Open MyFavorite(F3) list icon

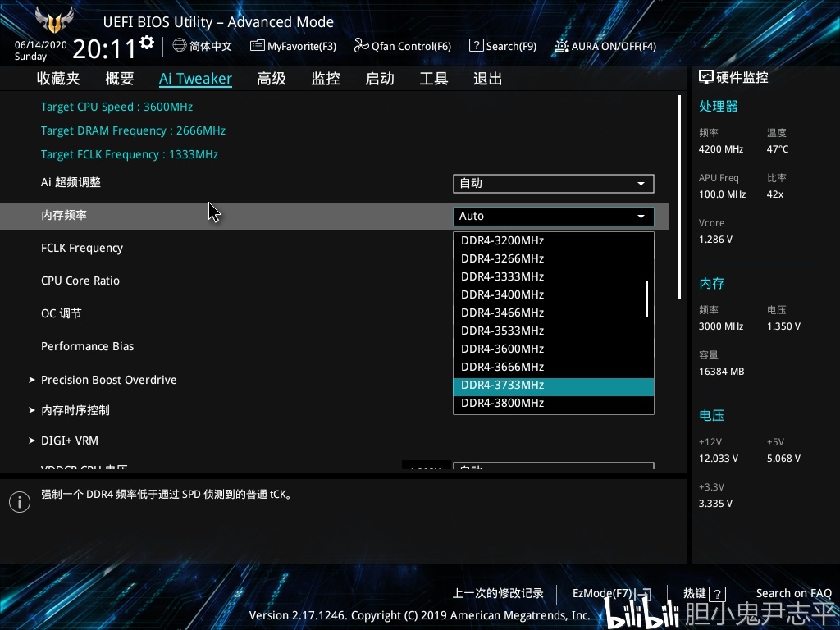[x=257, y=46]
